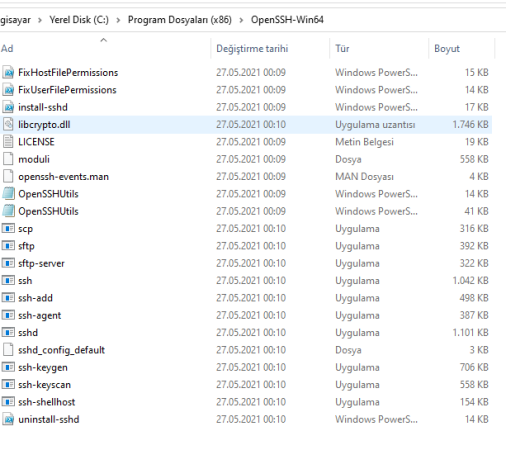Select the file name ssh-keygen
The image size is (506, 450).
pos(43,367)
